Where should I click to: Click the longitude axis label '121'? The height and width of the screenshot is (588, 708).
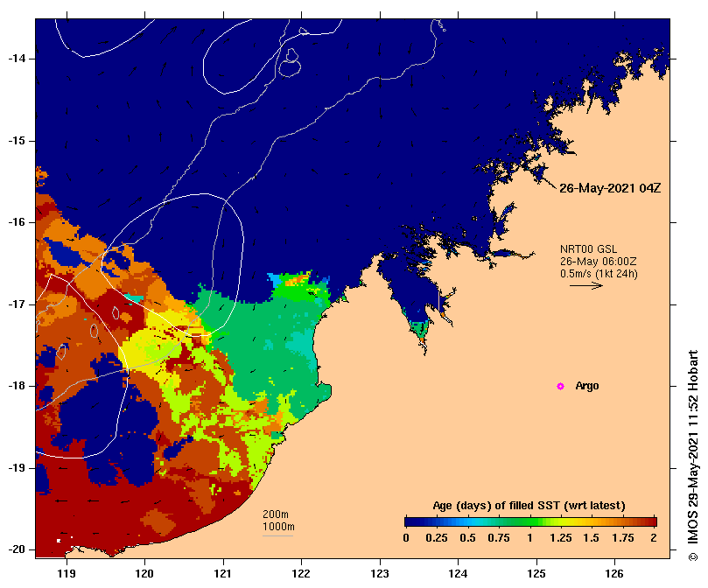(x=223, y=574)
